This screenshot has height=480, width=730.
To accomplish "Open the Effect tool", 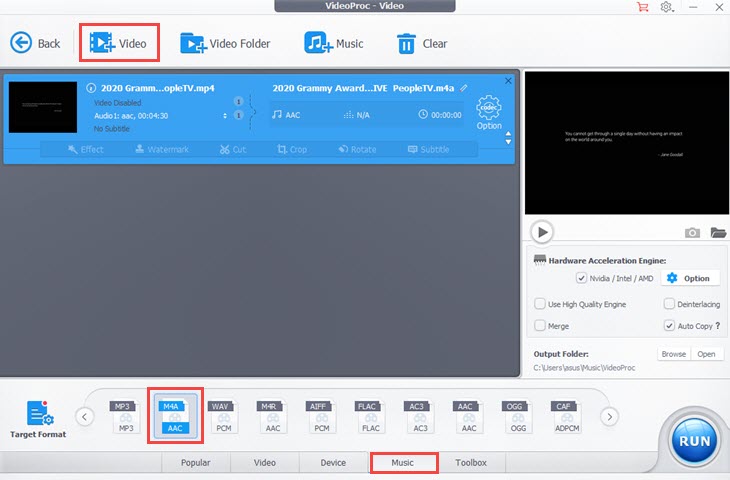I will pos(86,149).
